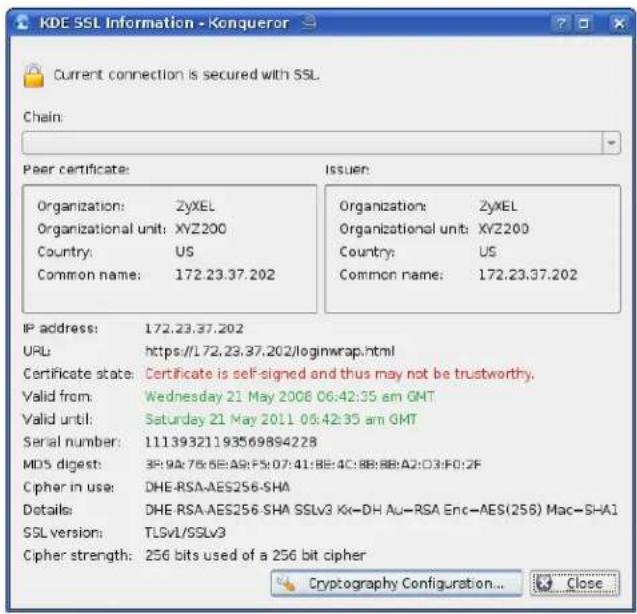Click the title bar shade icon beside title
This screenshot has width=637, height=614.
[309, 22]
